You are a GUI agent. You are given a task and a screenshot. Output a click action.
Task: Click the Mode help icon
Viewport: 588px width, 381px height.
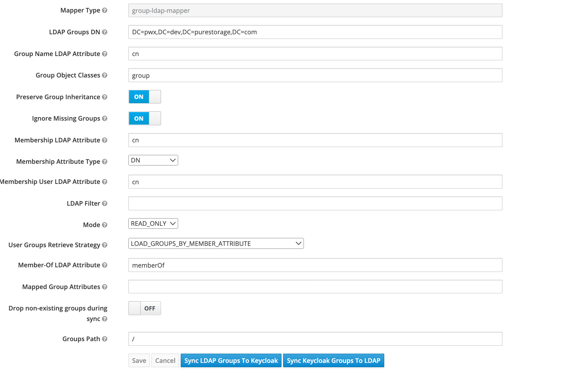click(105, 225)
